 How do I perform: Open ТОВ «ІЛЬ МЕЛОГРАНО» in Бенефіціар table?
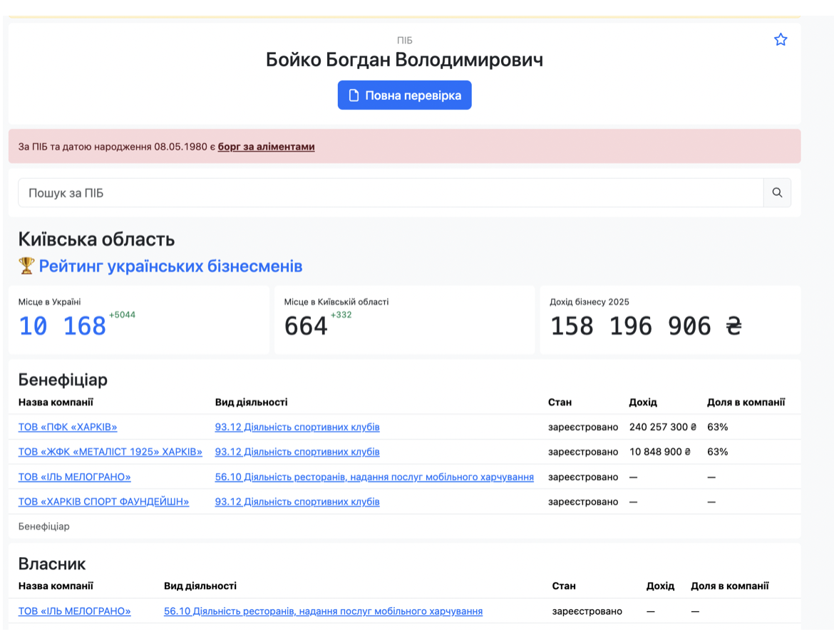click(74, 477)
